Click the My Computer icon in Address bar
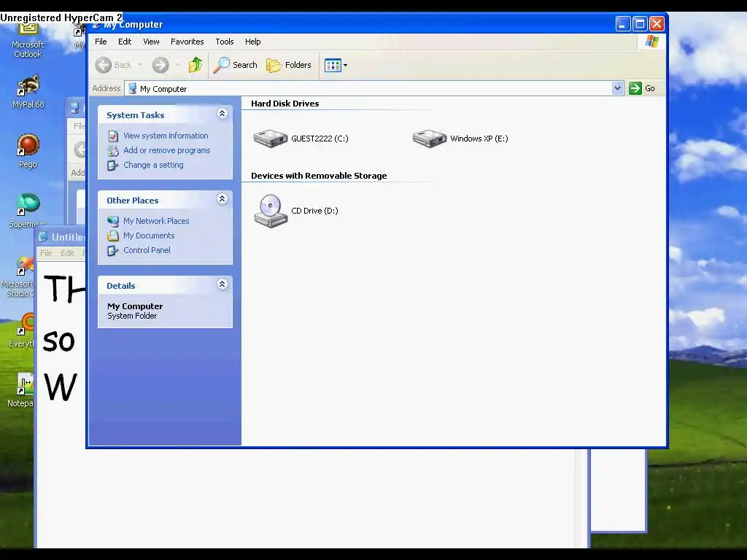This screenshot has height=560, width=747. pos(133,88)
